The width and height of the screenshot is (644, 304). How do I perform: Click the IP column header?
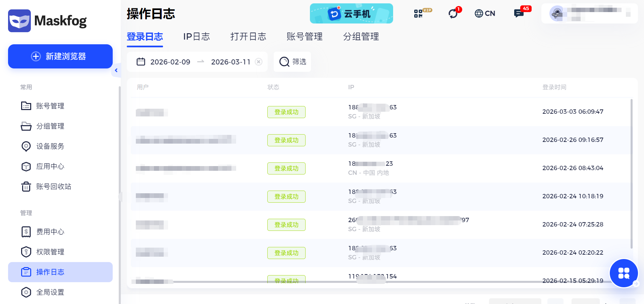coord(351,87)
